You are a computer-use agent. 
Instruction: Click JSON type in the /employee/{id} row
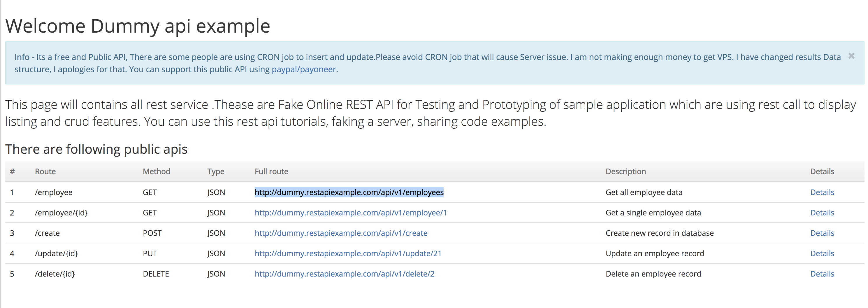(x=216, y=213)
